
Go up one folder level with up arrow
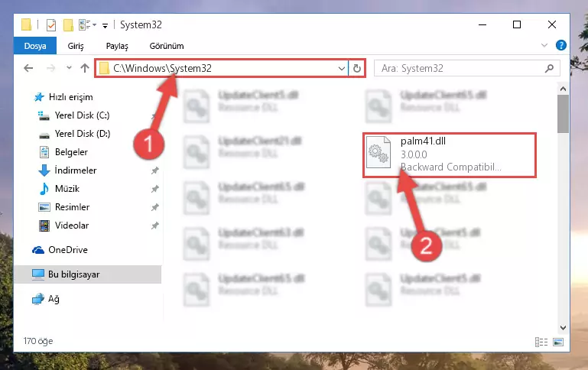[x=85, y=68]
